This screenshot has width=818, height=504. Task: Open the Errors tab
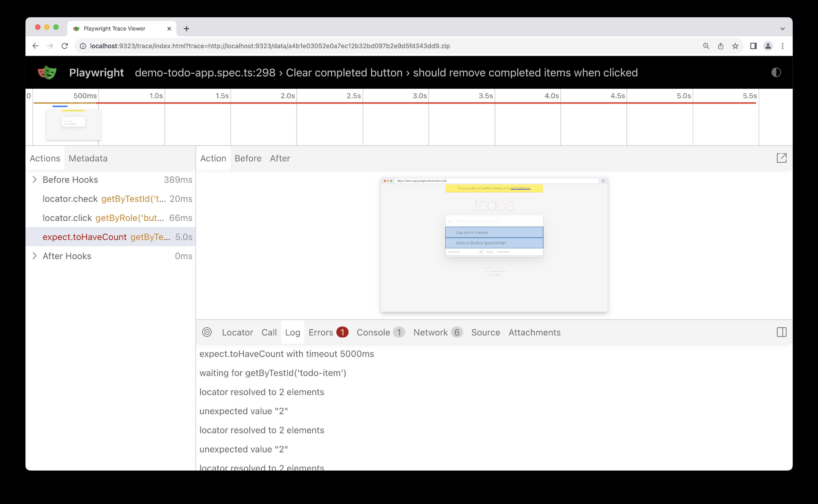[329, 332]
